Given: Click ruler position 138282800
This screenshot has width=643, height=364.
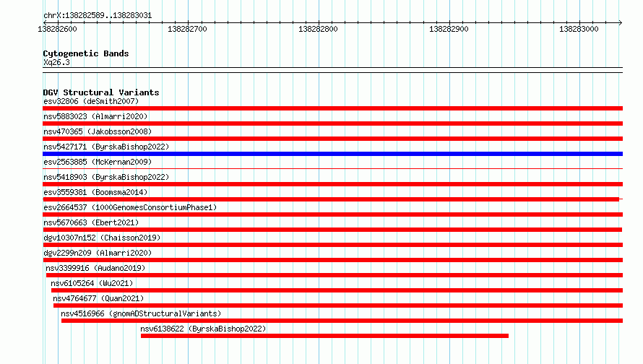Looking at the screenshot, I should coord(318,29).
